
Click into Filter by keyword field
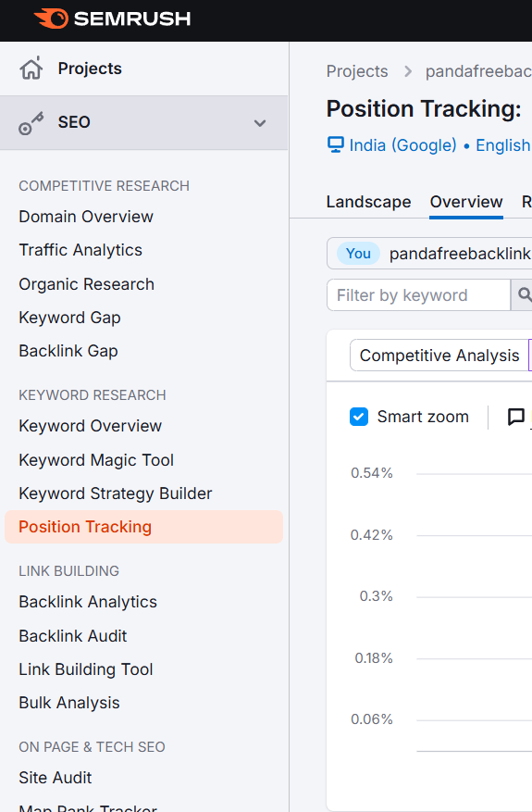click(x=418, y=295)
